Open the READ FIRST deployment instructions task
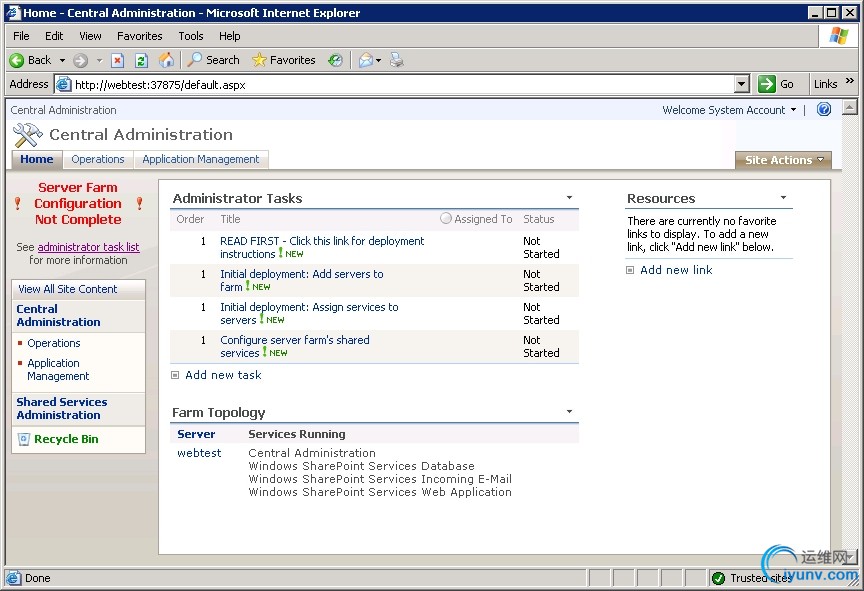 [322, 247]
